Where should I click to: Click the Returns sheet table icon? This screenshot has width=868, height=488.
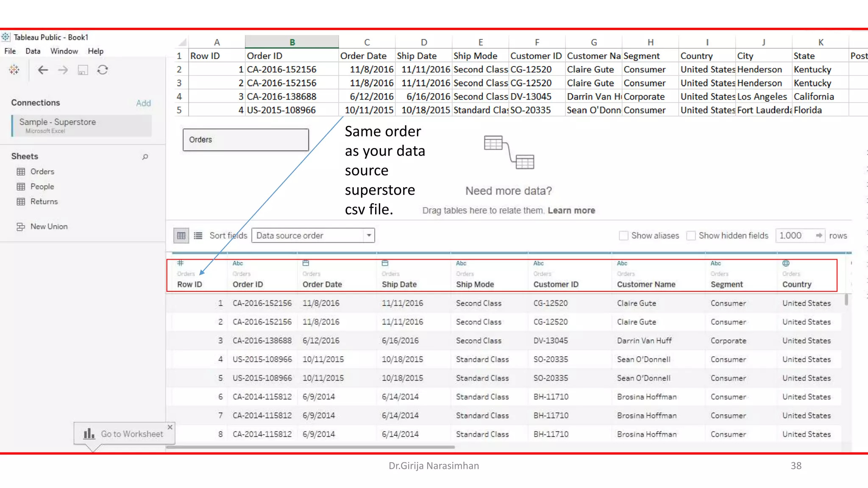point(21,202)
